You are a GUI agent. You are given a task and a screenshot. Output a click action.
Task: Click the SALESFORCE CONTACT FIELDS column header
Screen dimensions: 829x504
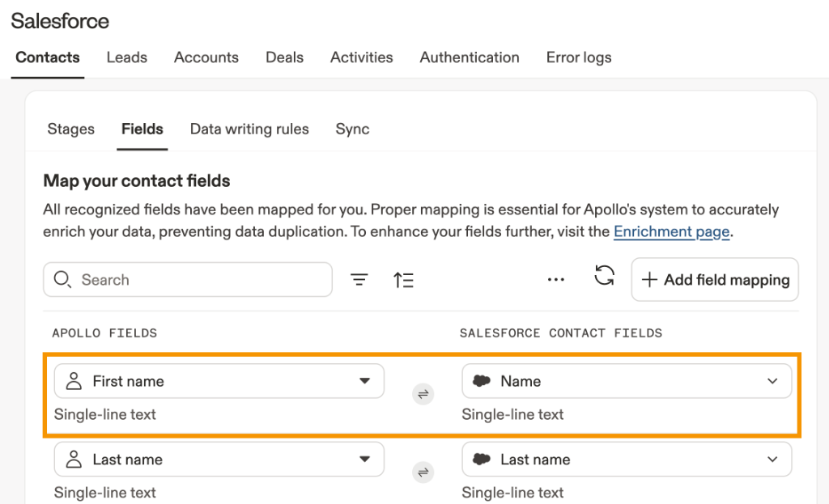tap(560, 332)
